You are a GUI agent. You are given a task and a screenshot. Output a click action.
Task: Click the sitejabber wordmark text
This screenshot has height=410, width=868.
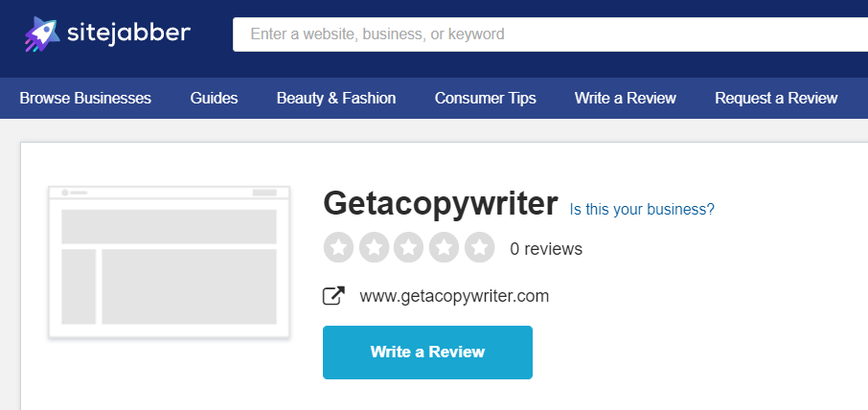pos(128,34)
